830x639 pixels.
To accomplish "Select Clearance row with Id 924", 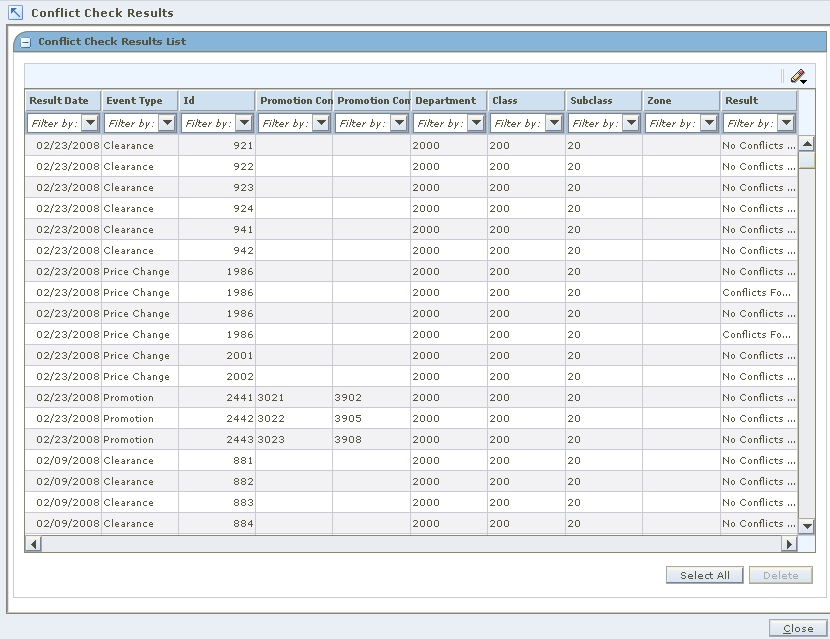I will coord(411,209).
